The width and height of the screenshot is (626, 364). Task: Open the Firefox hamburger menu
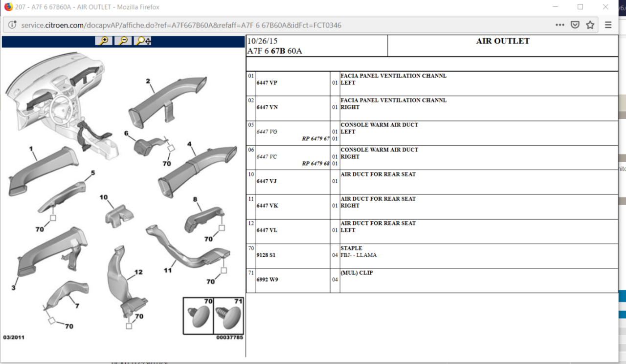coord(608,25)
